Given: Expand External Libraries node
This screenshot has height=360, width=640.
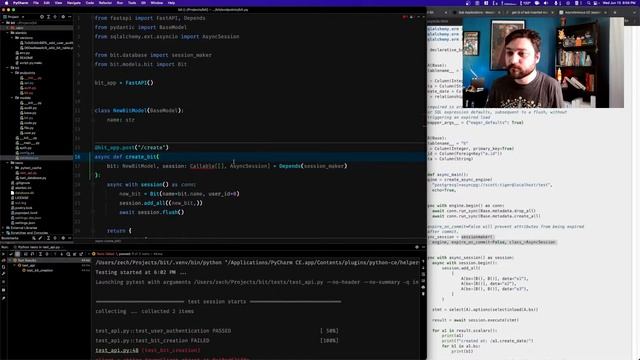Looking at the screenshot, I should (x=4, y=228).
